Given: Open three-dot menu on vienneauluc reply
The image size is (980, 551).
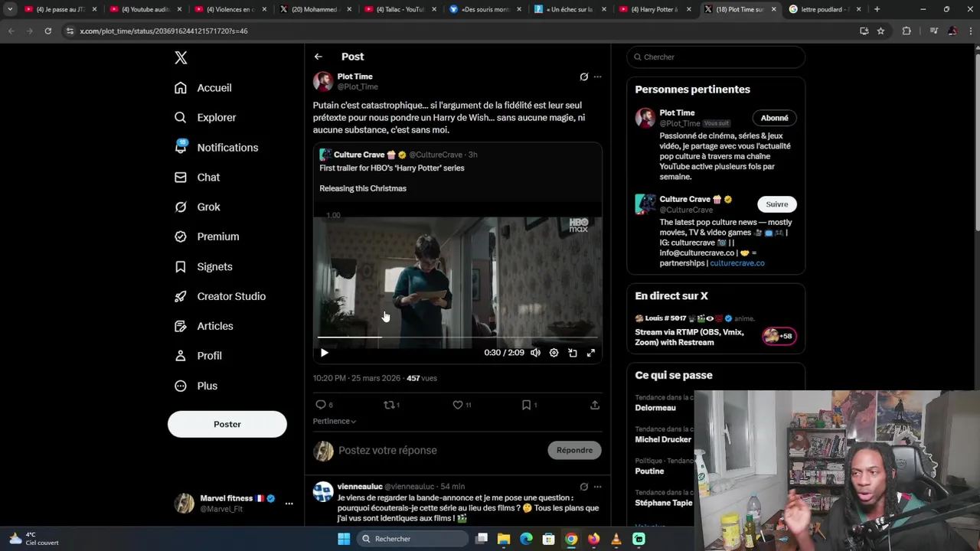Looking at the screenshot, I should (598, 487).
